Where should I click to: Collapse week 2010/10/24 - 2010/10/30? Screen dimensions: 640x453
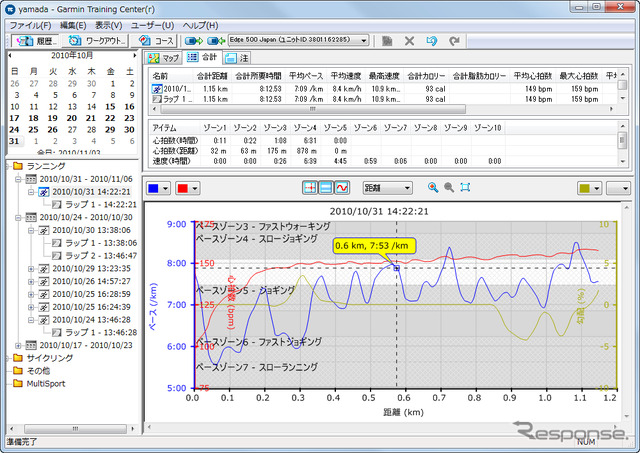[18, 217]
